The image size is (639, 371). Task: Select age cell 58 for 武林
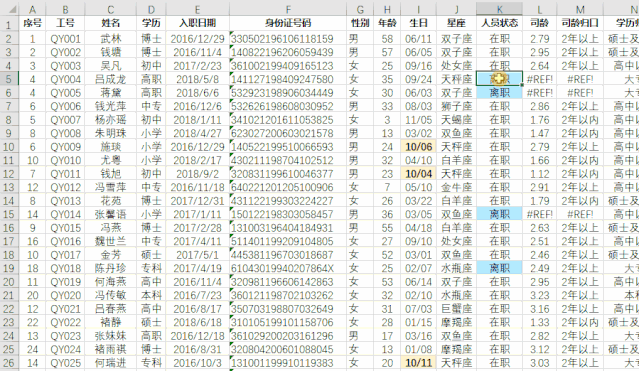click(387, 39)
